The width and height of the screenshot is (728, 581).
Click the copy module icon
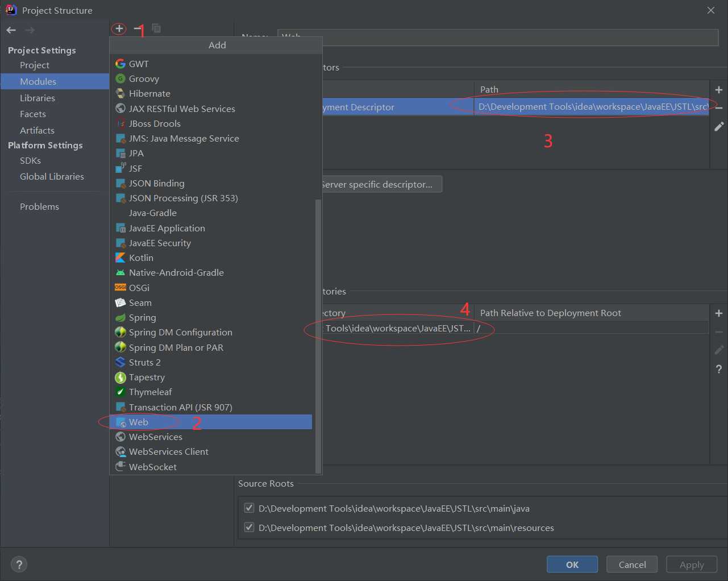(x=156, y=28)
